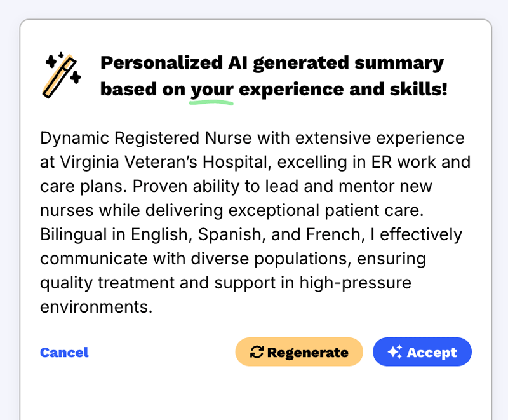The image size is (508, 420).
Task: Click the word 'Bilingual' in the summary text
Action: pyautogui.click(x=69, y=234)
